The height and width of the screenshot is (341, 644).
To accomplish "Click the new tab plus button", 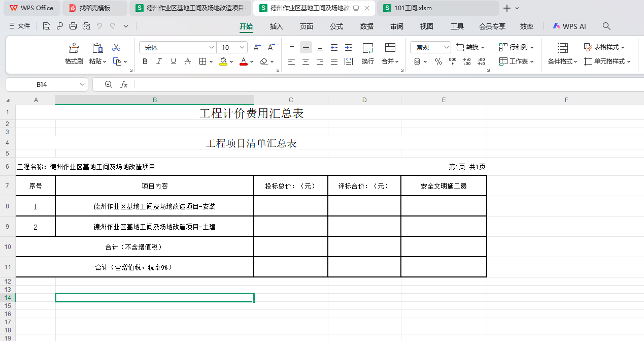I will (x=506, y=8).
